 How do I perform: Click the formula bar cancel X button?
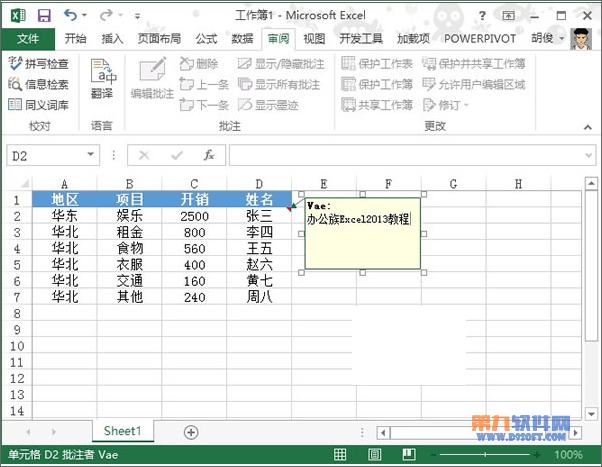(x=144, y=155)
